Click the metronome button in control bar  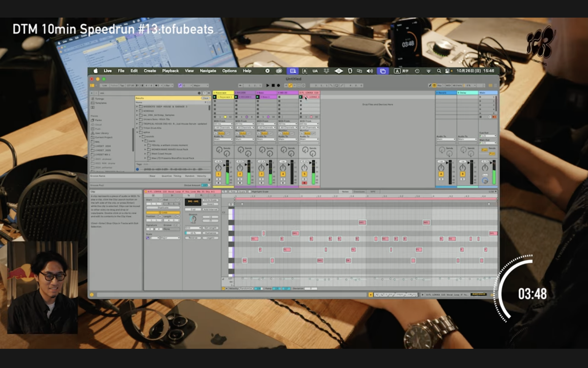coord(157,85)
